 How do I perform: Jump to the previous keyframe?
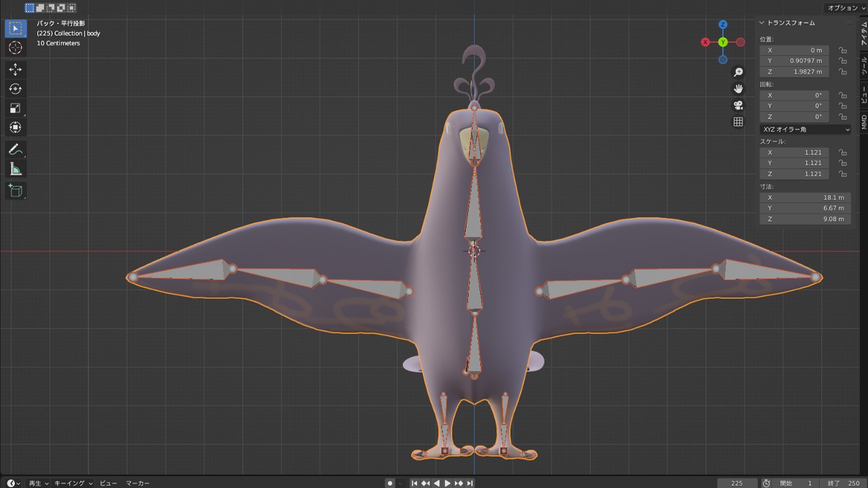coord(426,483)
